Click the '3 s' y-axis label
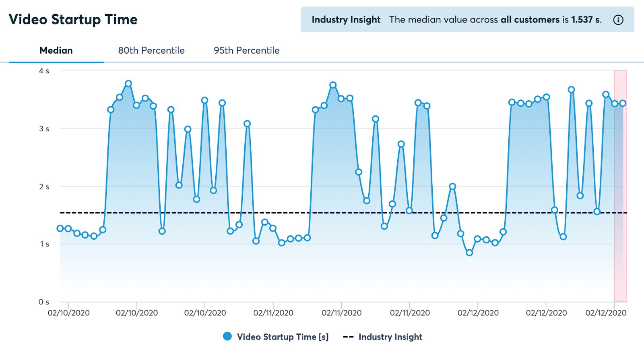The height and width of the screenshot is (356, 644). click(44, 129)
